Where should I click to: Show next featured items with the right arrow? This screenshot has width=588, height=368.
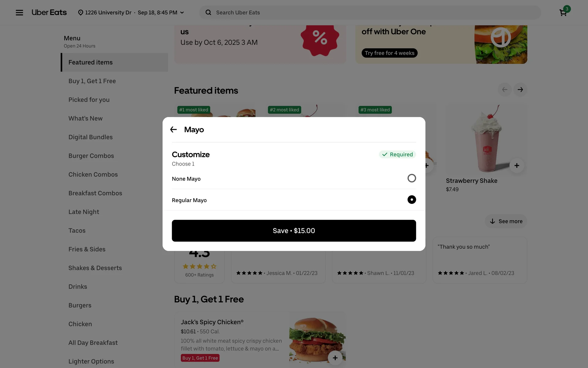520,90
